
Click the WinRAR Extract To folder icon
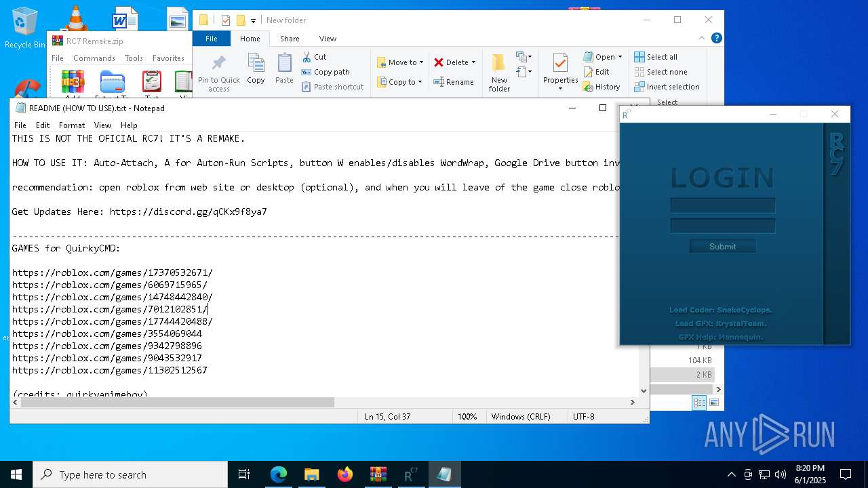(x=112, y=82)
